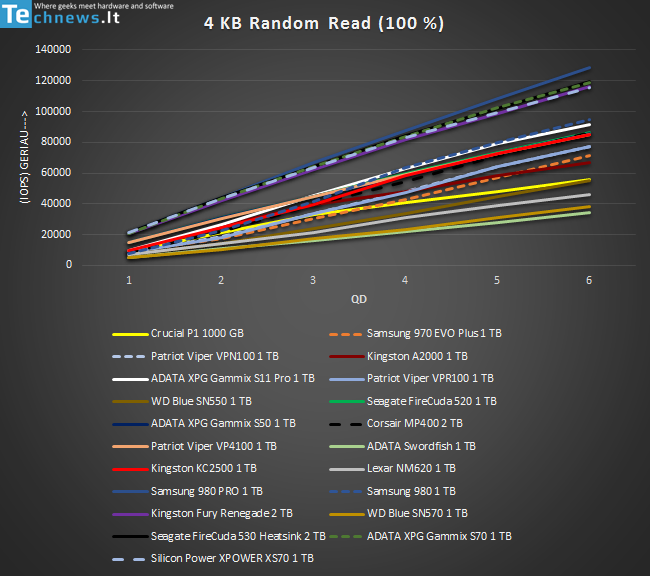
Task: Click the green Seagate FireCuda 520 legend line
Action: coord(347,401)
